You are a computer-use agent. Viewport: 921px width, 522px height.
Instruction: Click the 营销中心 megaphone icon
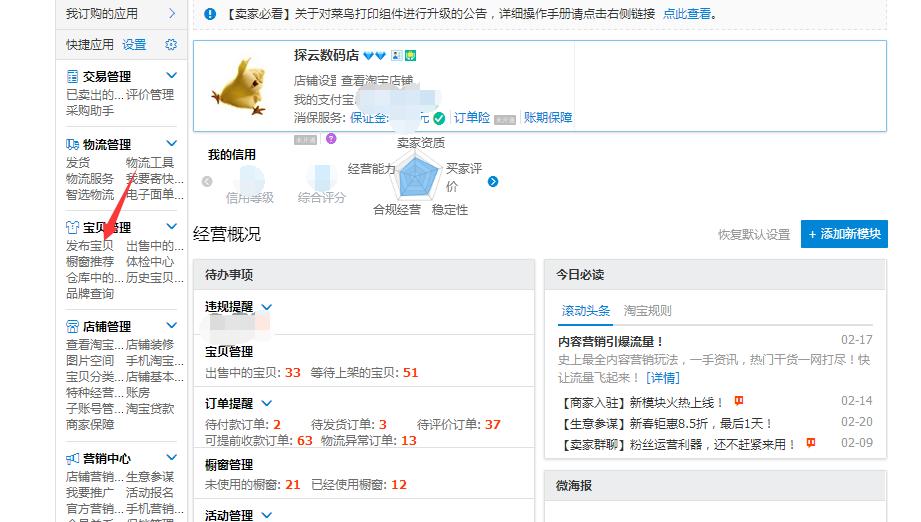point(72,459)
